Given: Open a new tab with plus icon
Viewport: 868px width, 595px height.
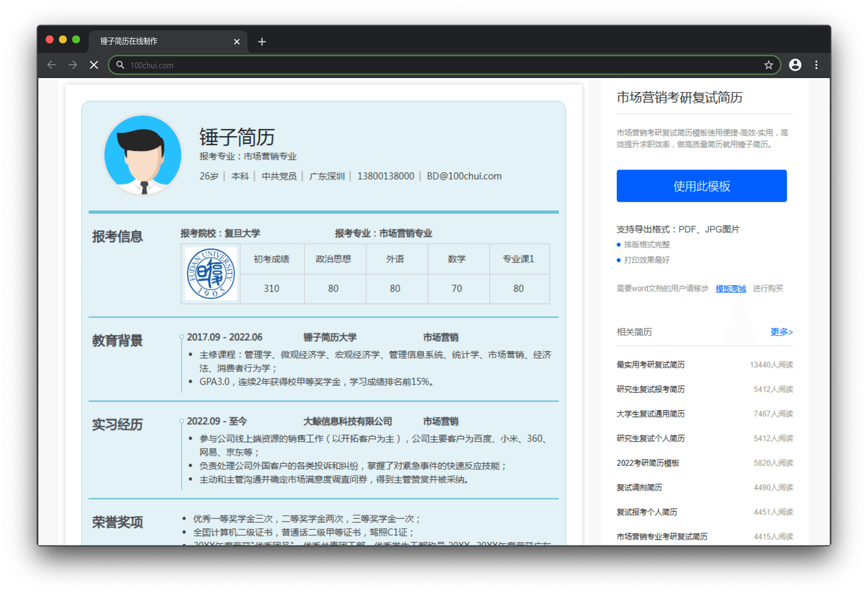Looking at the screenshot, I should (x=262, y=41).
